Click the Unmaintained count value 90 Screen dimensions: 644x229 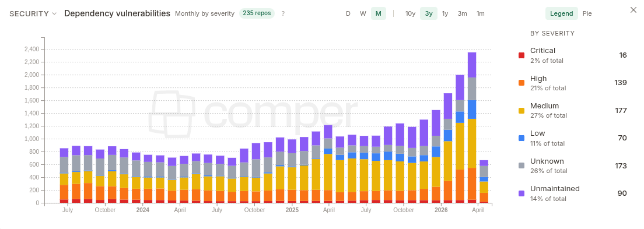622,193
